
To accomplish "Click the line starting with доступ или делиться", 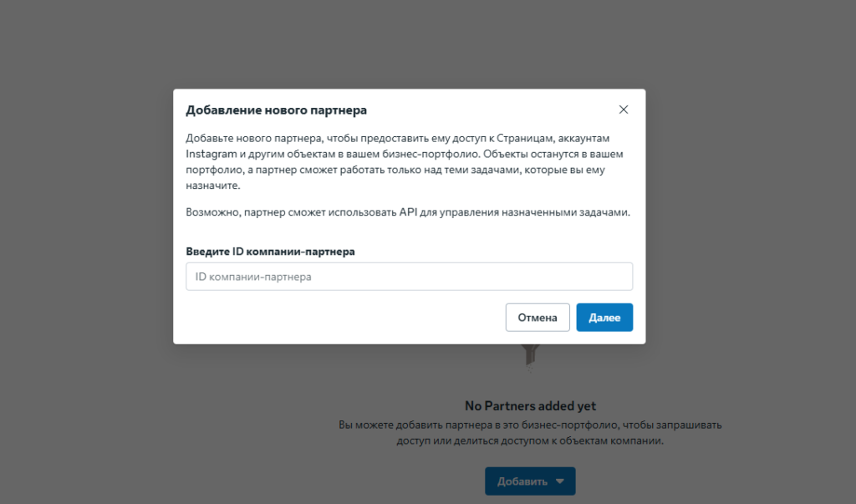I will click(530, 441).
